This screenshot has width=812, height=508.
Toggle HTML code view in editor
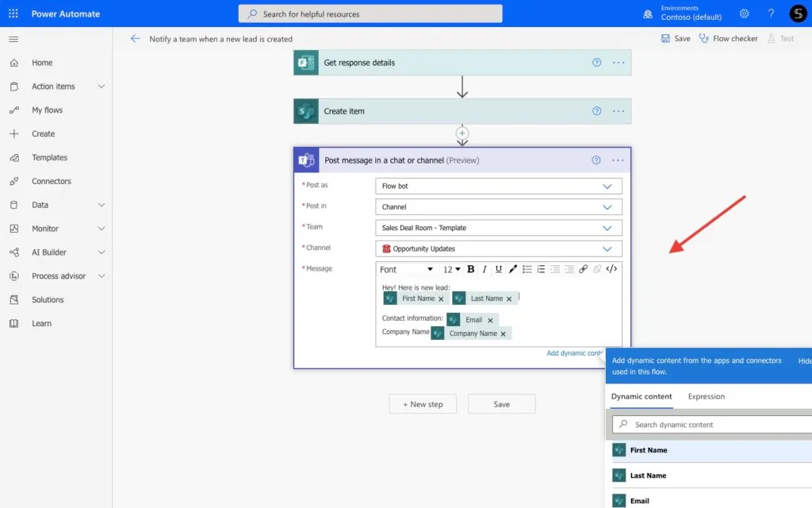611,269
